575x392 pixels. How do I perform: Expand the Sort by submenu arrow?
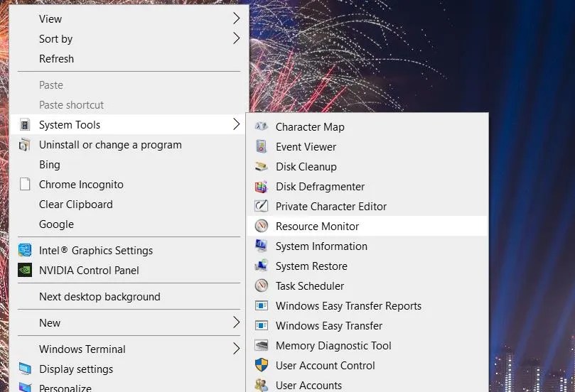point(237,38)
